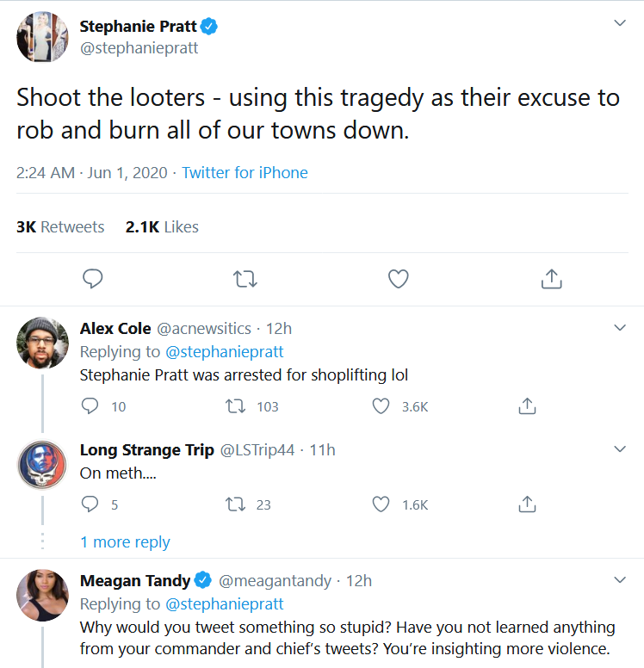
Task: View the 3K Retweets list
Action: pos(60,227)
